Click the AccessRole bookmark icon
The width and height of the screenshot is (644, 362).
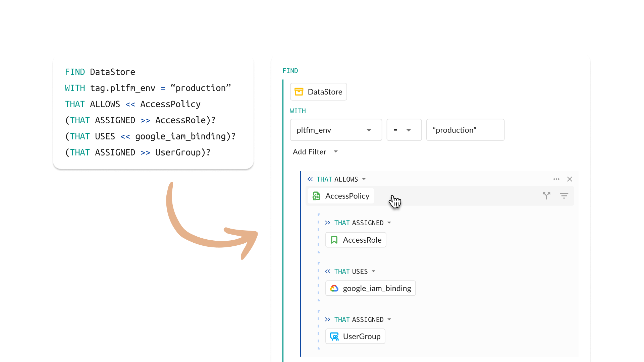[334, 240]
